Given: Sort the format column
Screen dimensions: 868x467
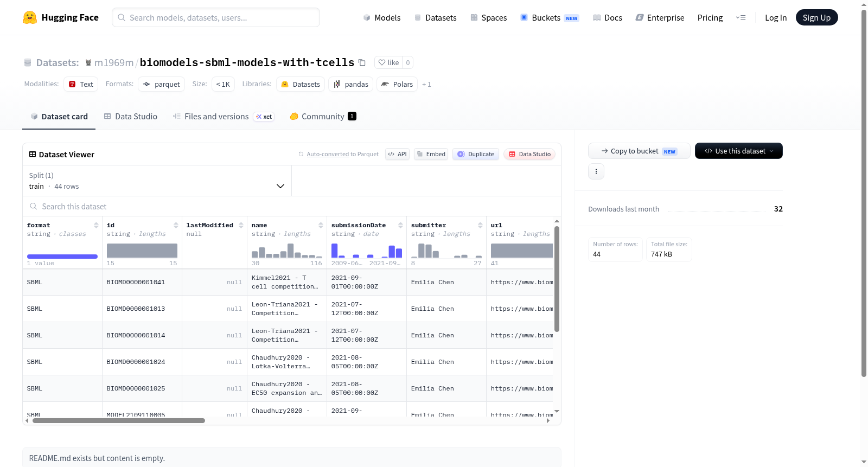Looking at the screenshot, I should (96, 225).
